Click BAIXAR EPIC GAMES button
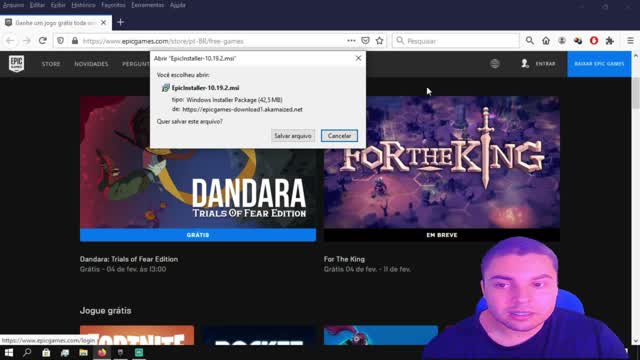 point(599,64)
